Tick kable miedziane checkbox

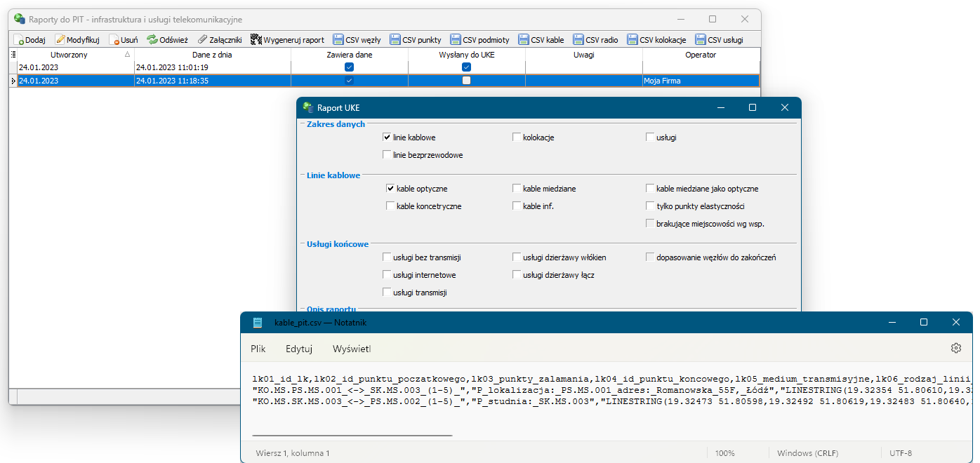517,189
